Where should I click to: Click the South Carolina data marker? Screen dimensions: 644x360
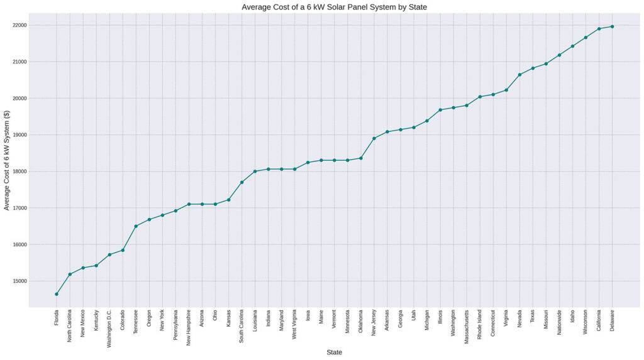pos(242,182)
